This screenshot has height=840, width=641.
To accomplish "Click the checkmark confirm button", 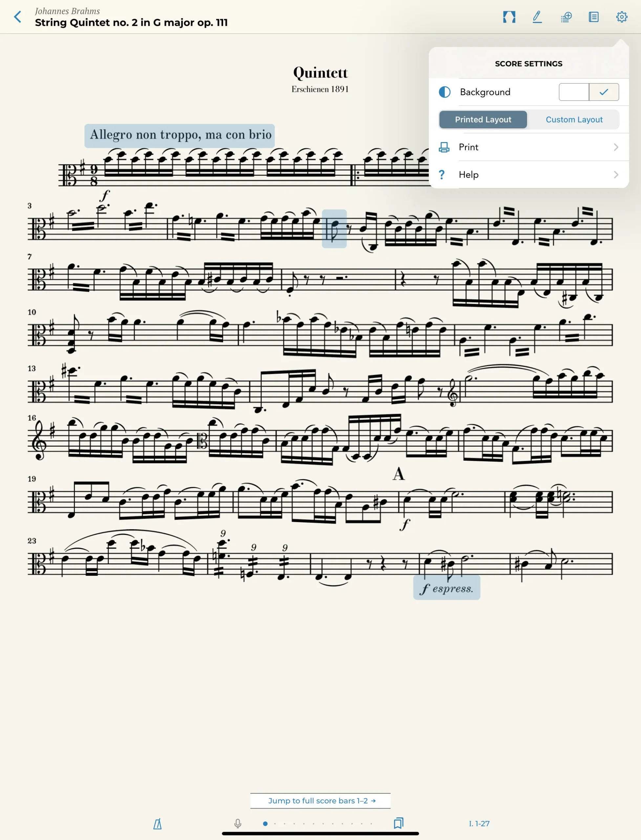I will pos(604,92).
